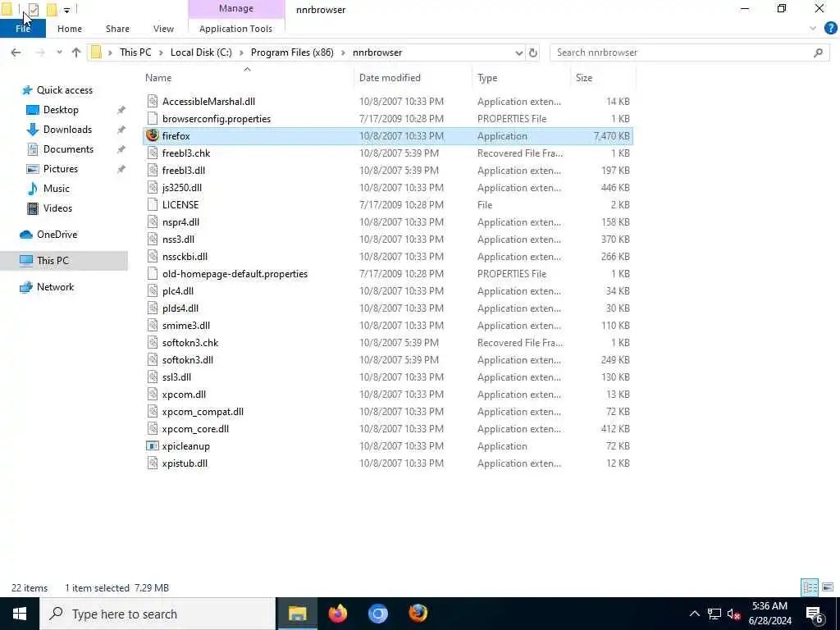Expand the ribbon chevron
Image resolution: width=840 pixels, height=630 pixels.
click(813, 29)
